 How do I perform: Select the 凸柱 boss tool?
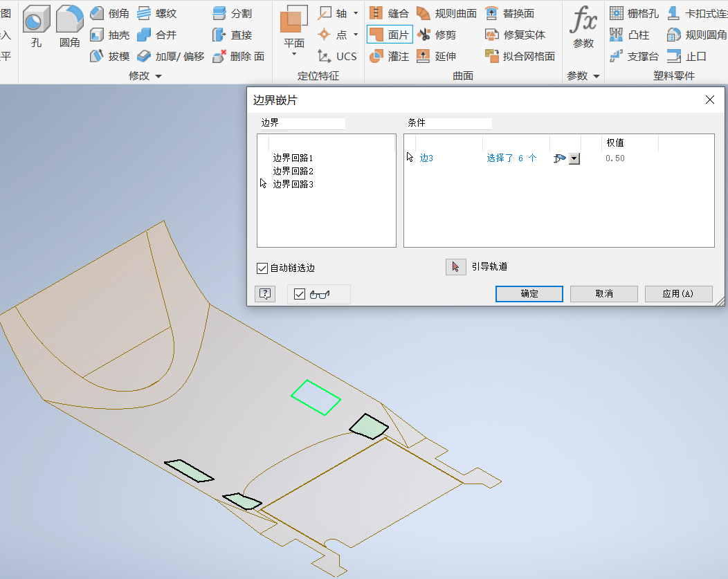[629, 35]
